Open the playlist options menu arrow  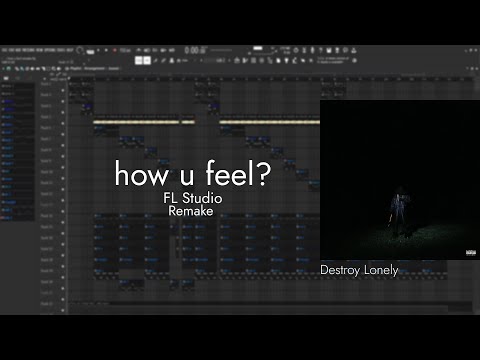coord(3,69)
